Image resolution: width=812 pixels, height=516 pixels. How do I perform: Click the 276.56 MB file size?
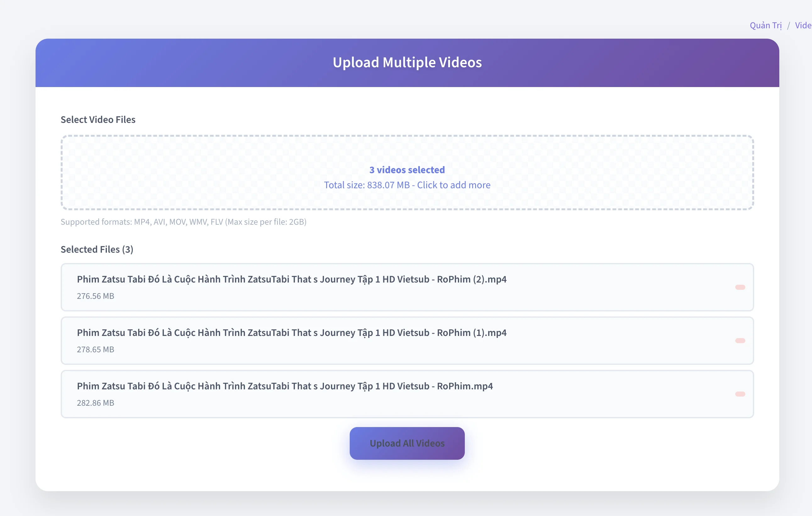click(95, 296)
